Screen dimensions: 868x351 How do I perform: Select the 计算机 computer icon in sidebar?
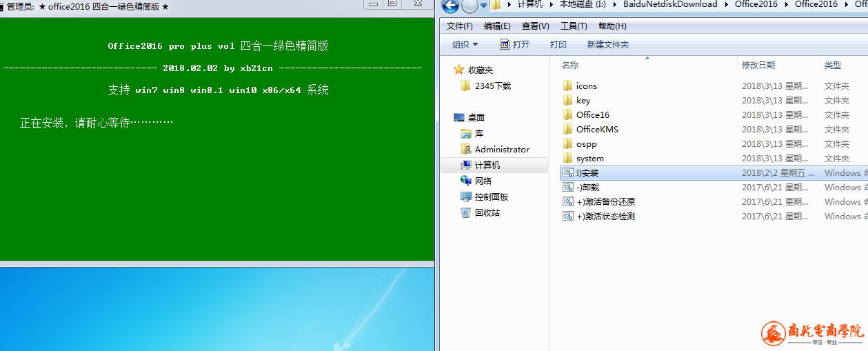click(x=465, y=166)
